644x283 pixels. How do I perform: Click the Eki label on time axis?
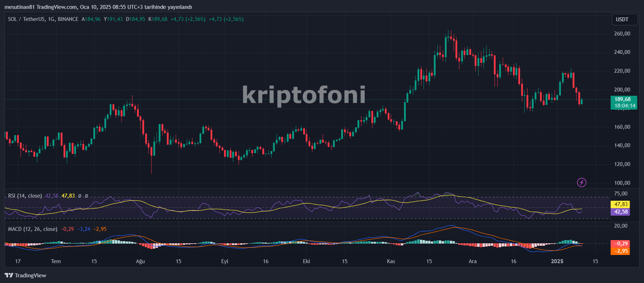point(306,261)
